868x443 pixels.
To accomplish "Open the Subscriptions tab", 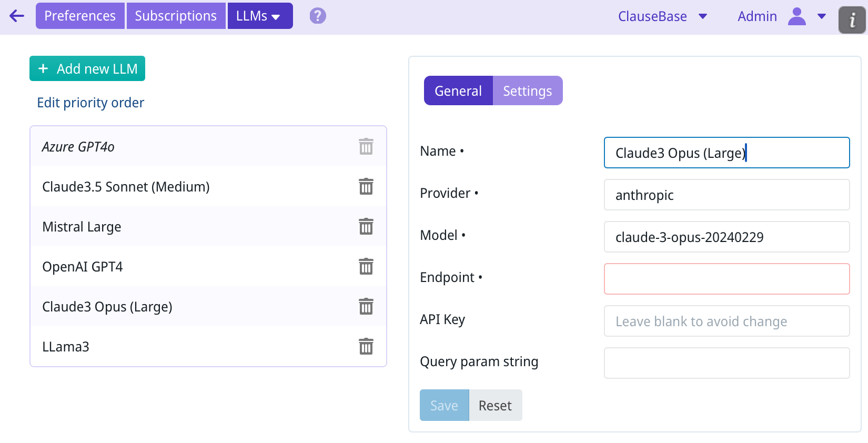I will pos(176,16).
